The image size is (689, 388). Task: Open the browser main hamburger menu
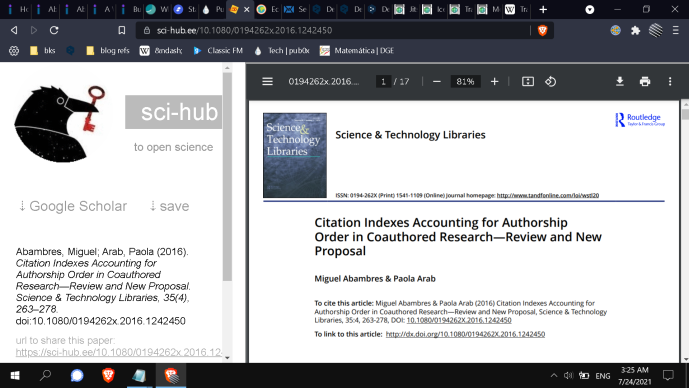tap(676, 30)
